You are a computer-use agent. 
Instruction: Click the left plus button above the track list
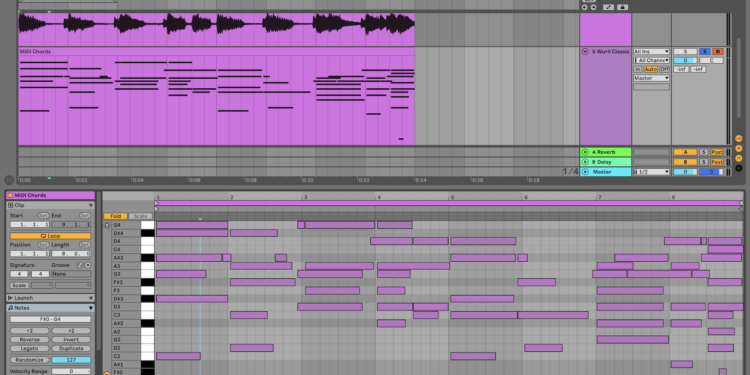[x=586, y=7]
